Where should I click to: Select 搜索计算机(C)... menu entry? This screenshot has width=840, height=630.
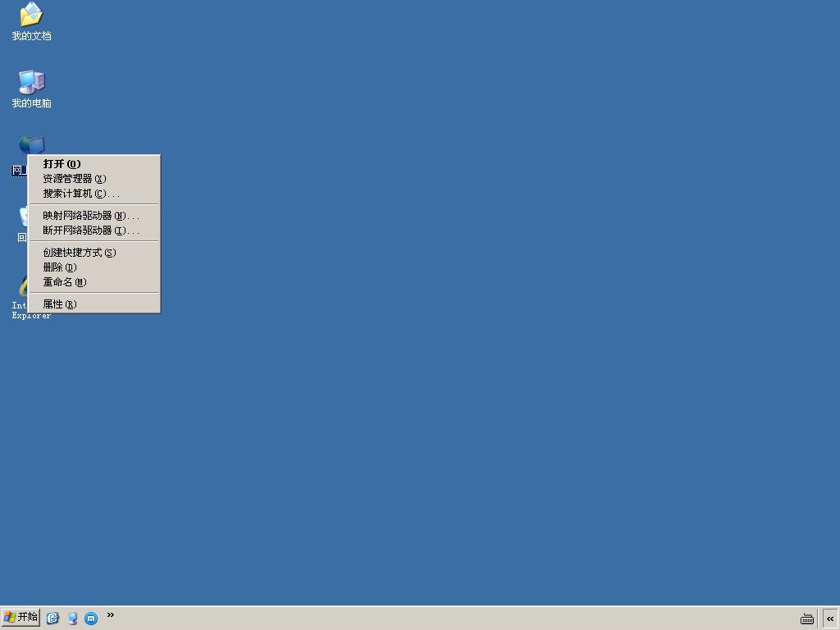click(94, 194)
